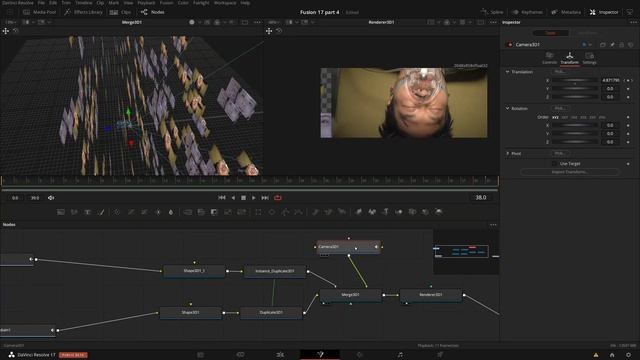Expand the Pivot section

point(507,153)
